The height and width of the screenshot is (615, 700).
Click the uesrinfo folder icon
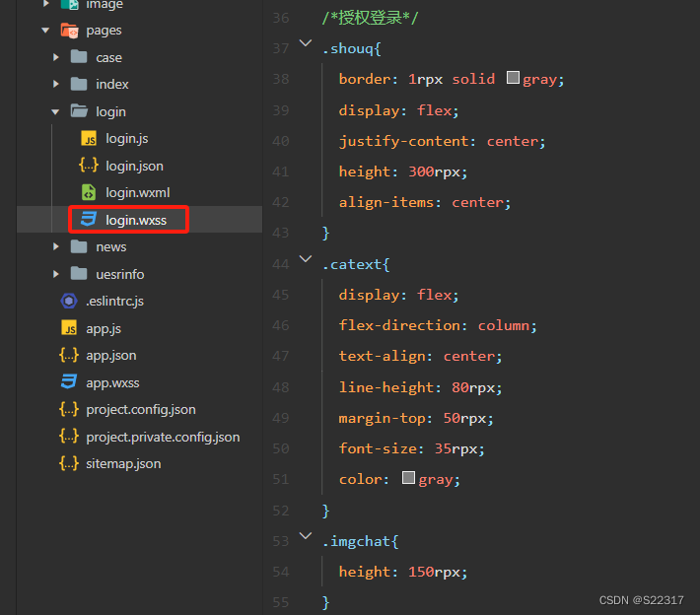coord(79,273)
